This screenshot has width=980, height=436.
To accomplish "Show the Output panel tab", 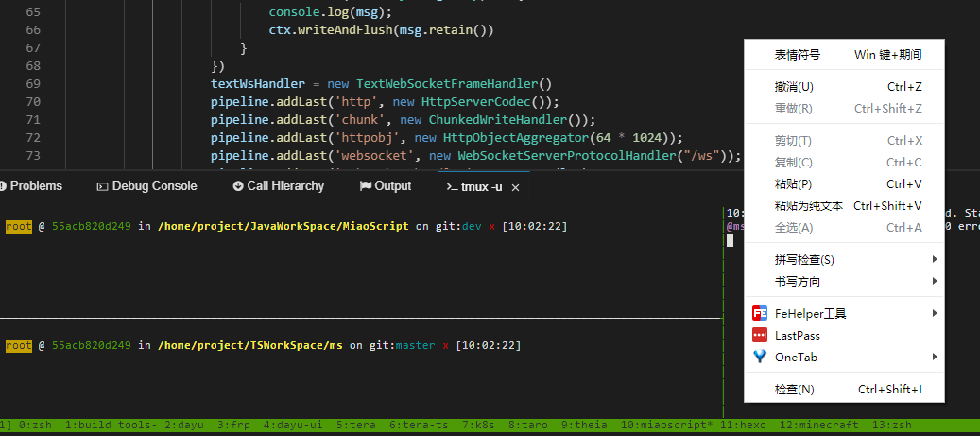I will coord(386,186).
